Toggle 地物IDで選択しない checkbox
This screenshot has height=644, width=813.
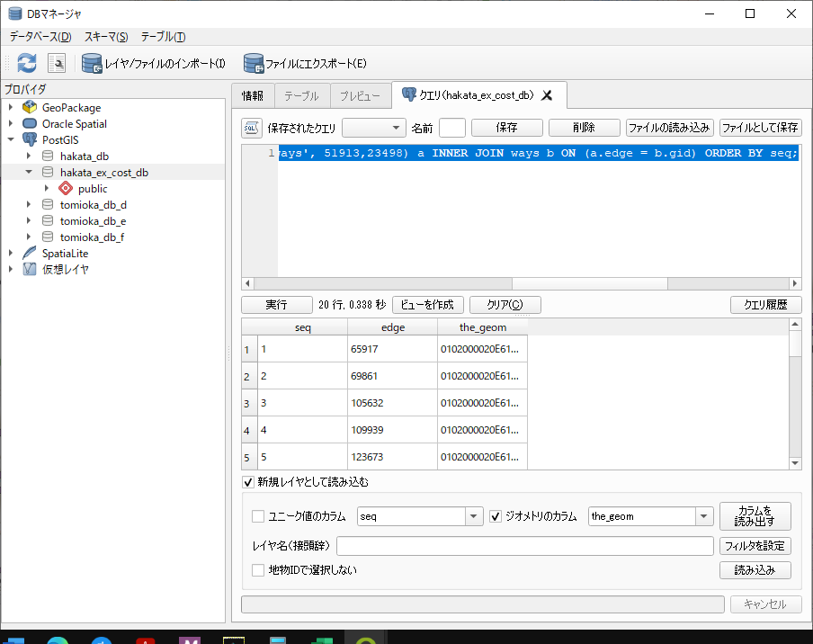coord(258,570)
